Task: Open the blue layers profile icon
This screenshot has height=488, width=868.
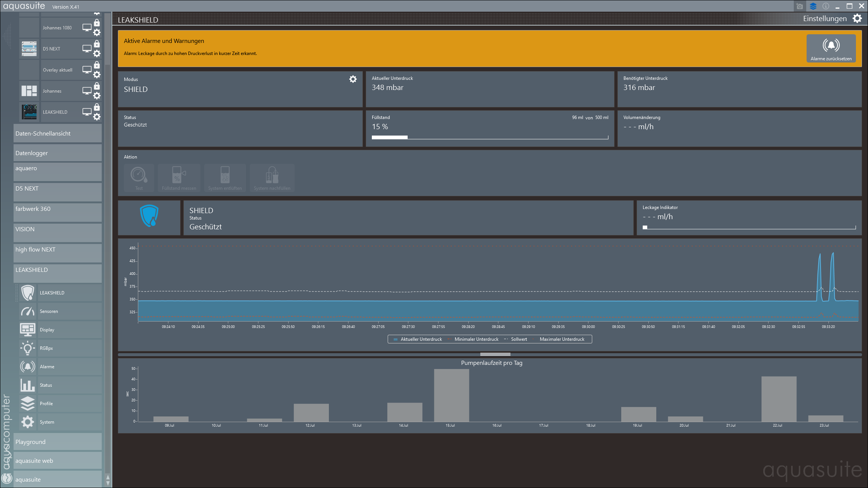Action: 813,6
